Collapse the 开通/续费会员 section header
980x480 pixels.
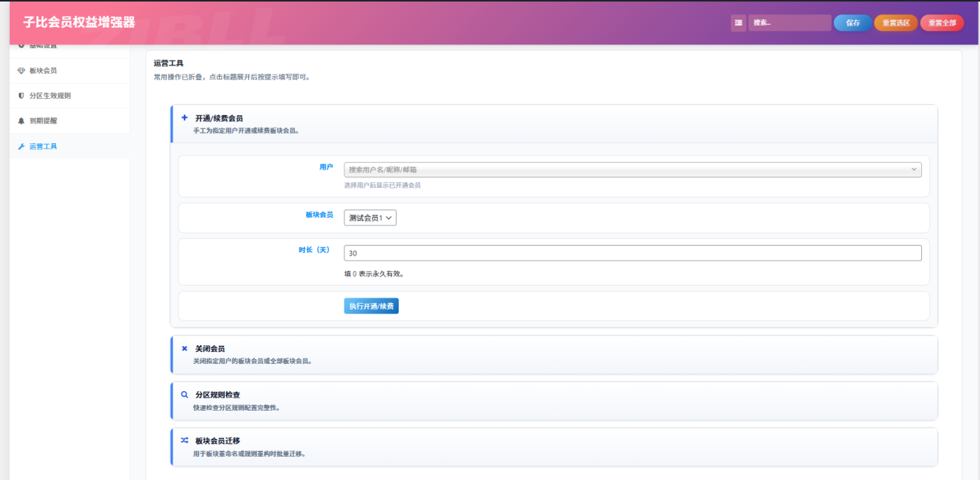click(x=554, y=124)
